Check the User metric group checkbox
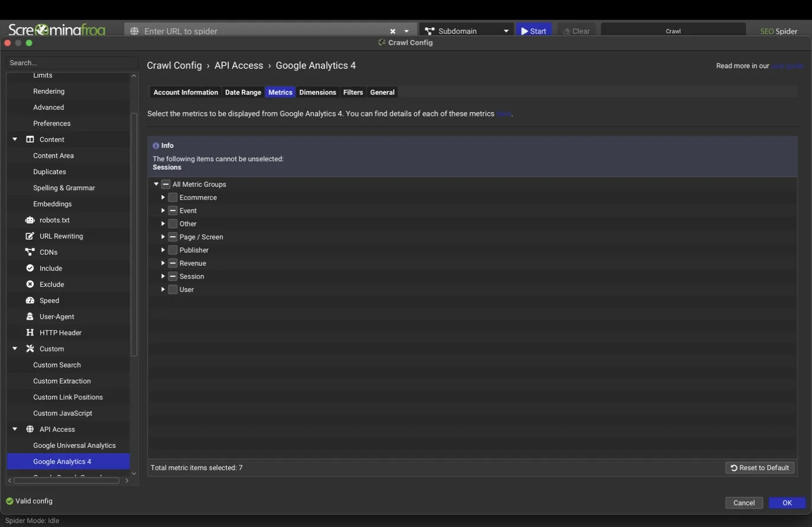This screenshot has width=812, height=527. [173, 289]
